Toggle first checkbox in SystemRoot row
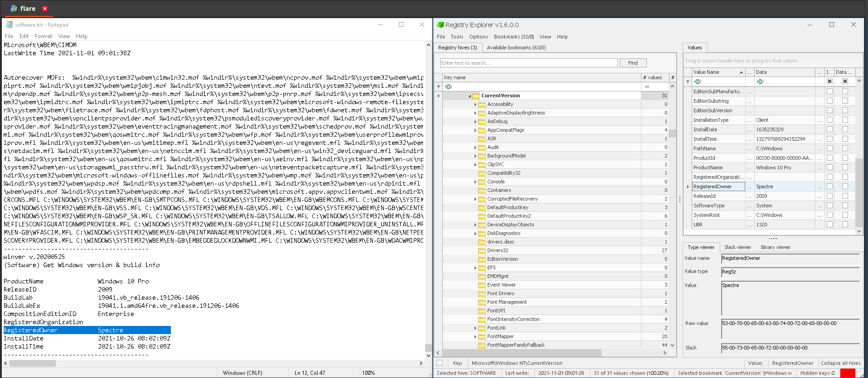868x378 pixels. point(829,215)
